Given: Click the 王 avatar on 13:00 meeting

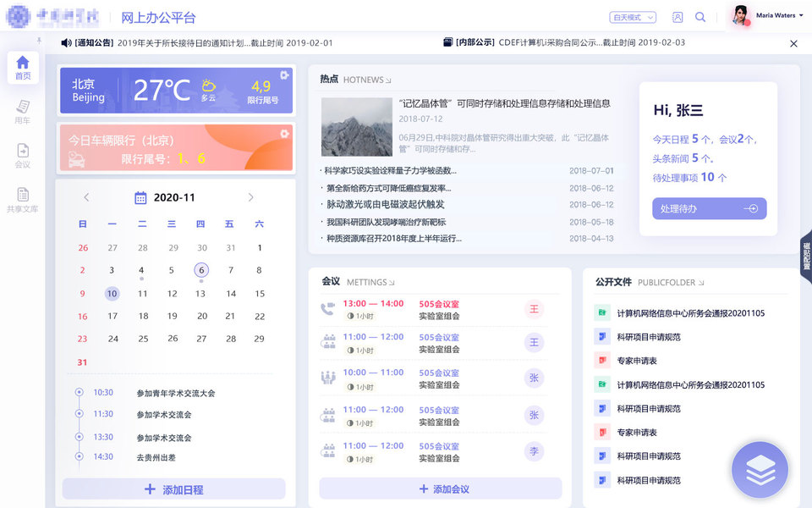Looking at the screenshot, I should coord(534,310).
